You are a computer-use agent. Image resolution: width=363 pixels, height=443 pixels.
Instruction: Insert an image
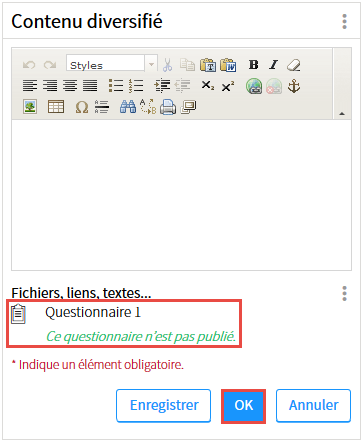[x=30, y=107]
